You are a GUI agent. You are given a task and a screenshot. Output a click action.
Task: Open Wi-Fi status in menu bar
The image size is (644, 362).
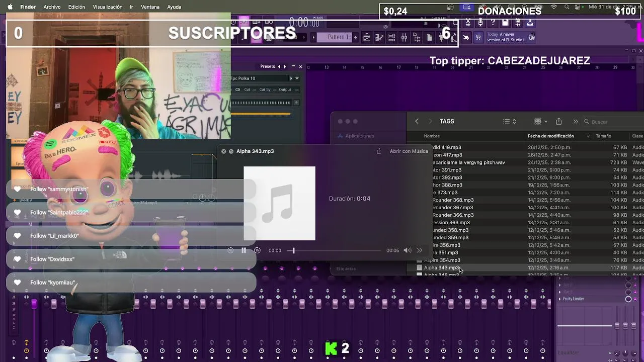pos(554,7)
